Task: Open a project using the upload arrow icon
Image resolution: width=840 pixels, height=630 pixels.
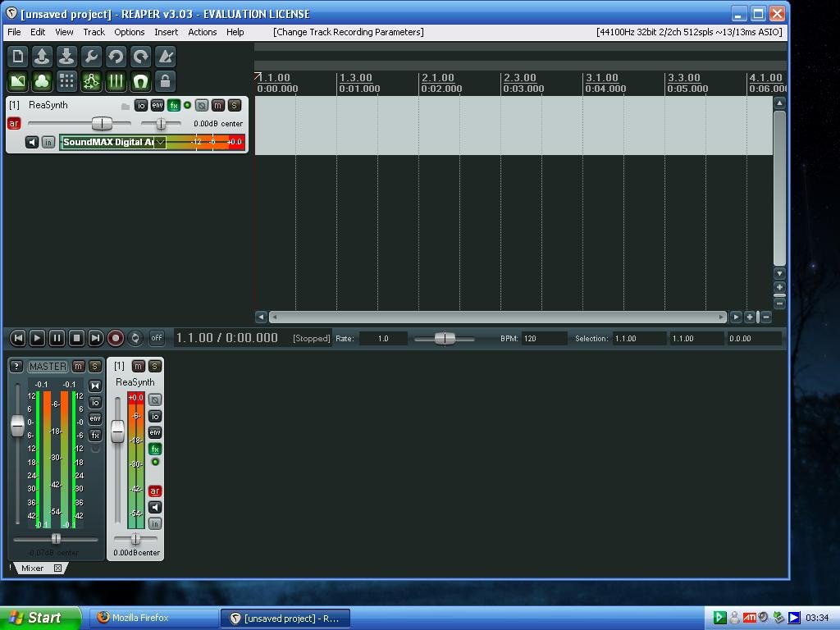Action: click(x=42, y=57)
